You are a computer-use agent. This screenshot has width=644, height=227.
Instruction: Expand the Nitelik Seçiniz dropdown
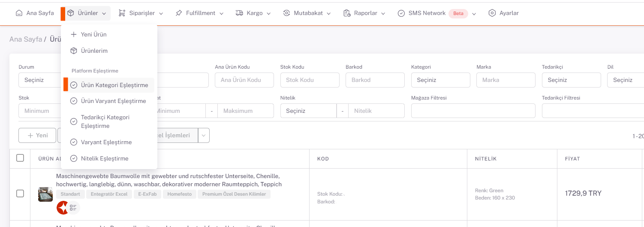(x=308, y=111)
